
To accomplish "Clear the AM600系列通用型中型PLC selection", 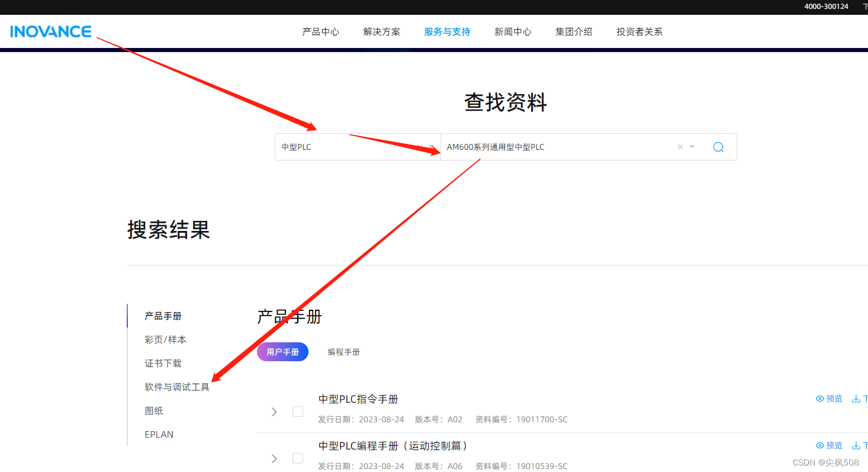I will point(680,147).
